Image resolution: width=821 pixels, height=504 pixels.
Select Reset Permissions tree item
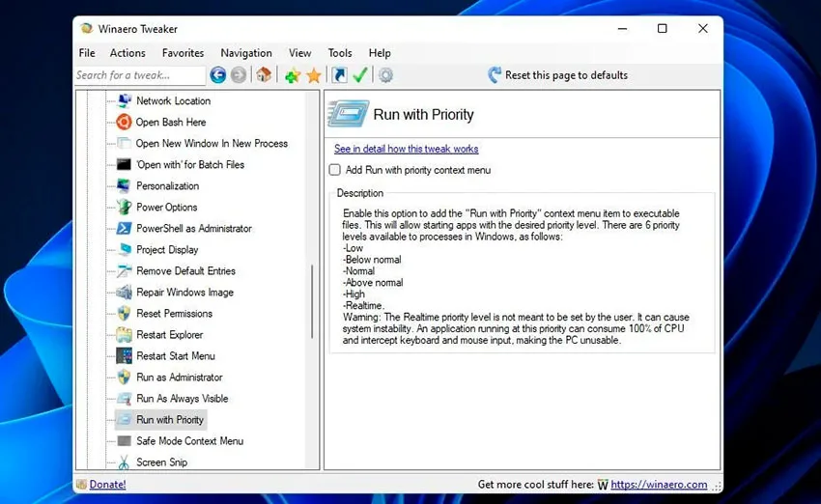tap(175, 313)
